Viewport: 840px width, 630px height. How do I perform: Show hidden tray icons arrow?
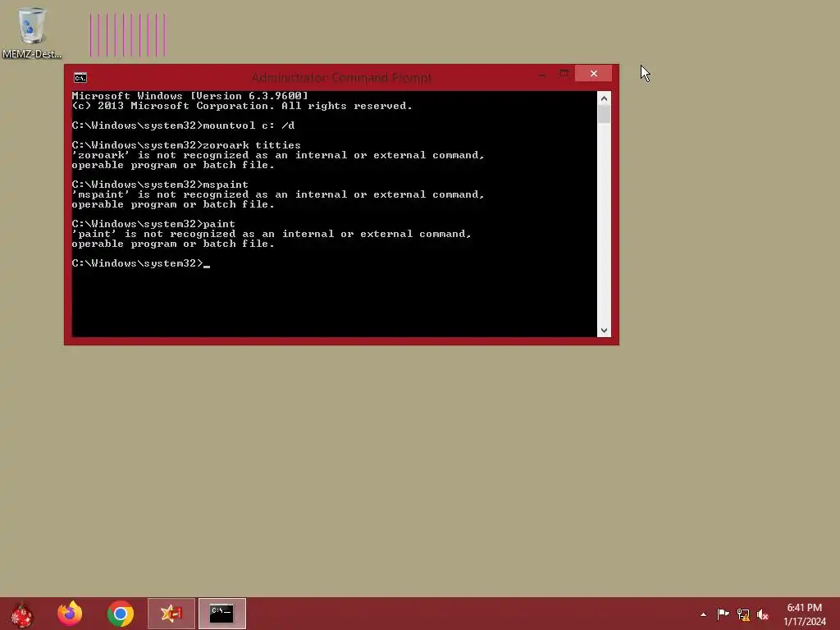(703, 614)
